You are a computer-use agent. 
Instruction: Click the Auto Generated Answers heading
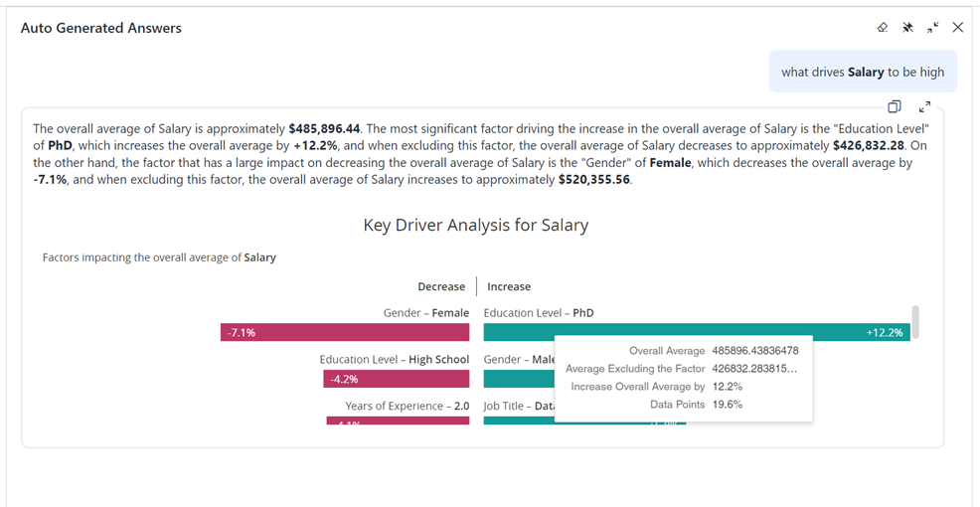(x=101, y=28)
